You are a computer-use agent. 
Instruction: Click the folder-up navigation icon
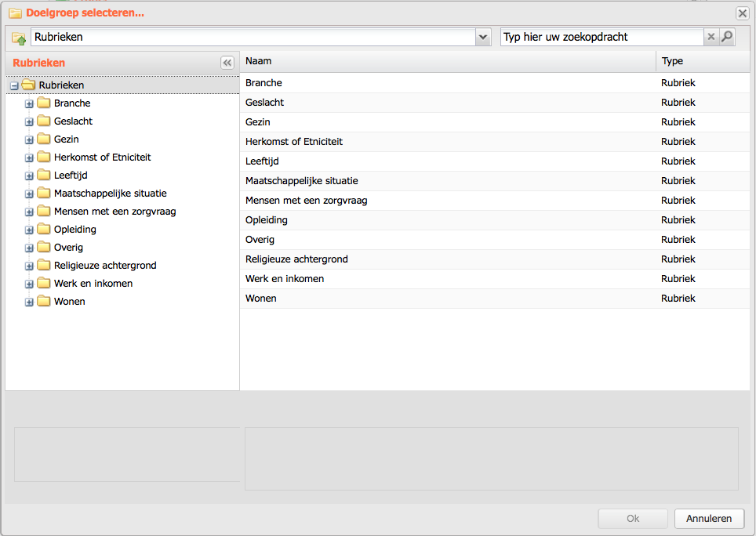pyautogui.click(x=19, y=38)
